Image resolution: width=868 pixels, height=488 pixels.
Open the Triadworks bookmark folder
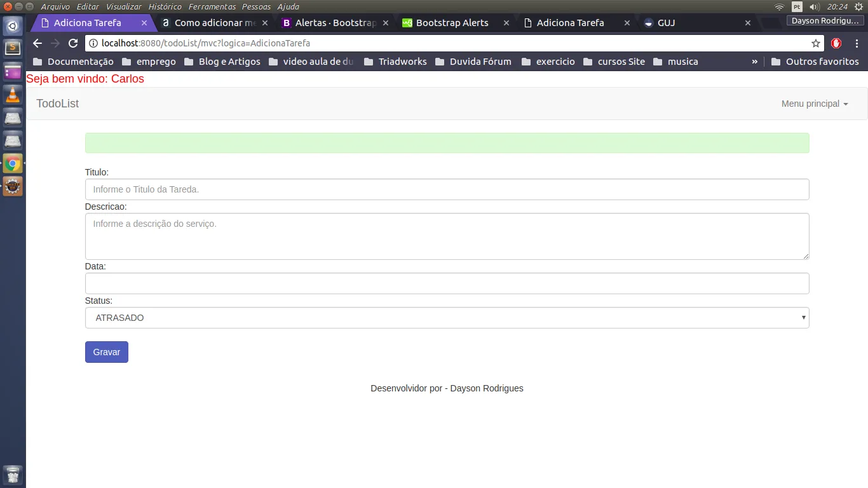pos(395,62)
